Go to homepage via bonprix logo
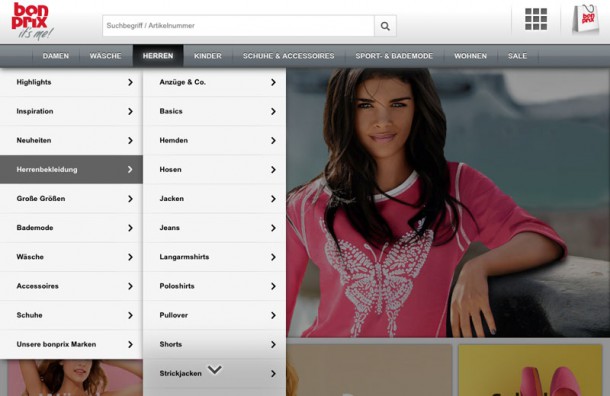The width and height of the screenshot is (610, 396). pyautogui.click(x=32, y=21)
